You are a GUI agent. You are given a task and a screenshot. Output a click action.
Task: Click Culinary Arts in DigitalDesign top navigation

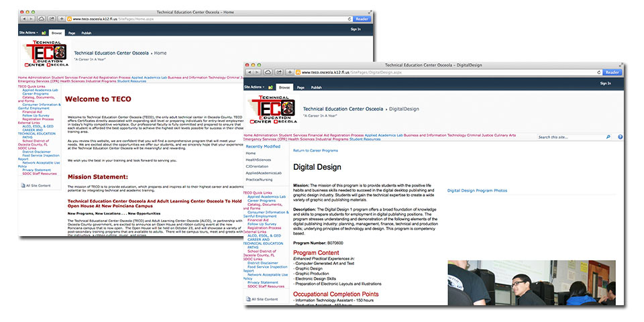[504, 135]
